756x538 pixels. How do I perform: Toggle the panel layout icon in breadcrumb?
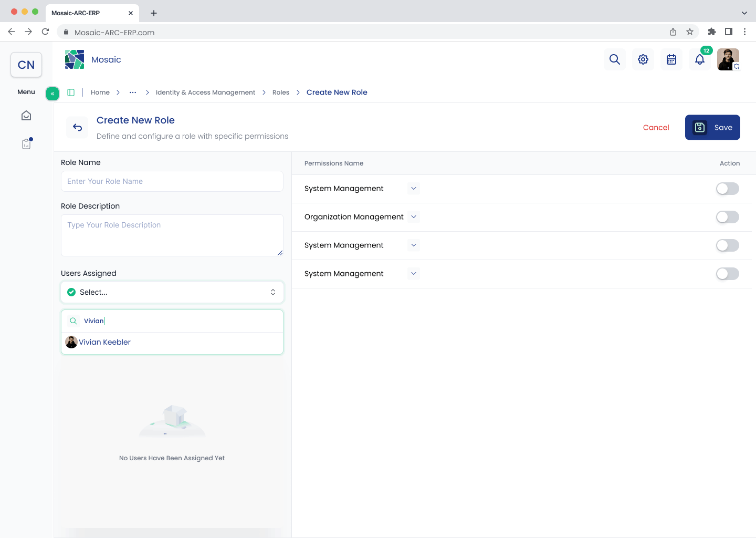(71, 92)
